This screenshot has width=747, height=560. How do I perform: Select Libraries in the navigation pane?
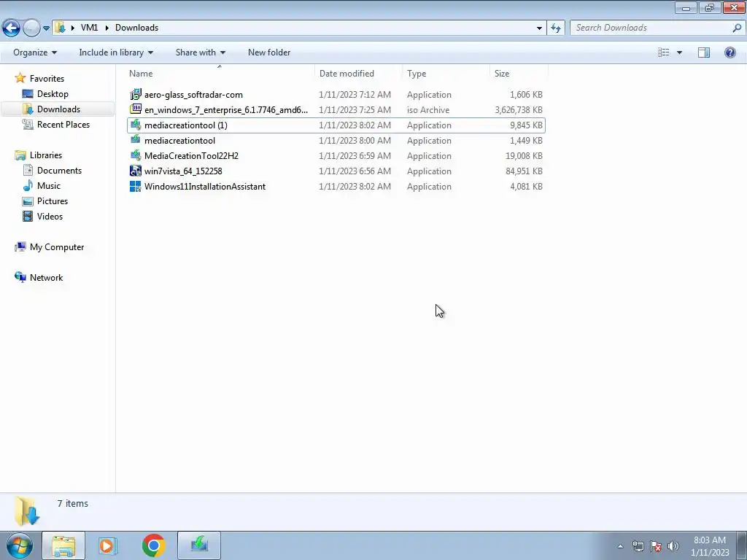(x=46, y=155)
